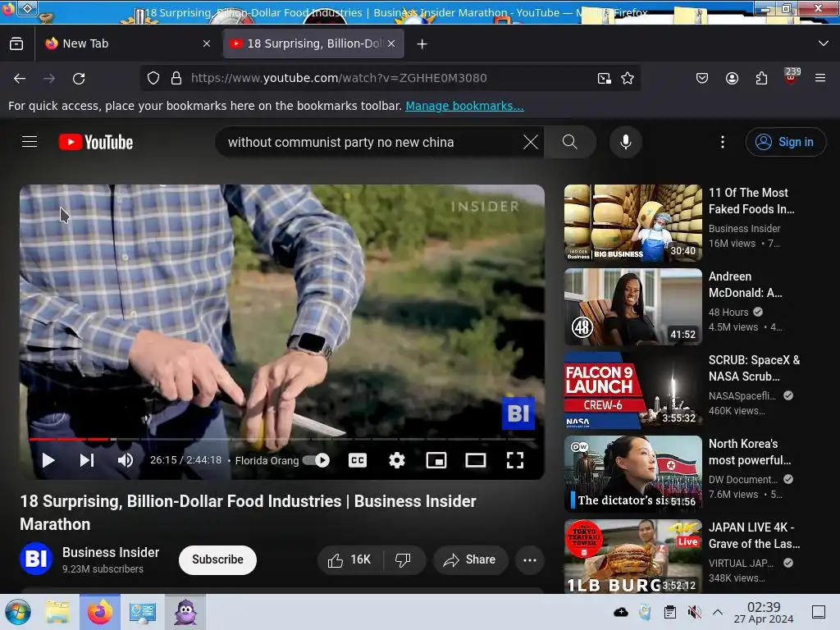Open Firefox account icon

[x=732, y=78]
